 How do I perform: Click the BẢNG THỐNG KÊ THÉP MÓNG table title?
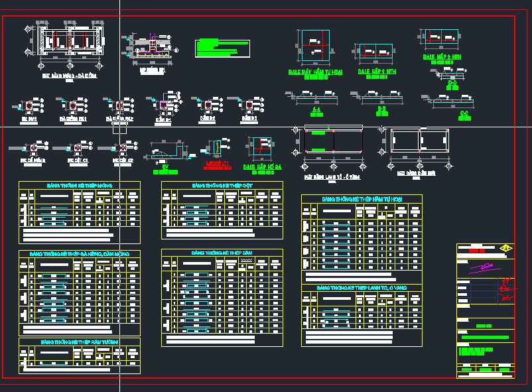[x=79, y=186]
